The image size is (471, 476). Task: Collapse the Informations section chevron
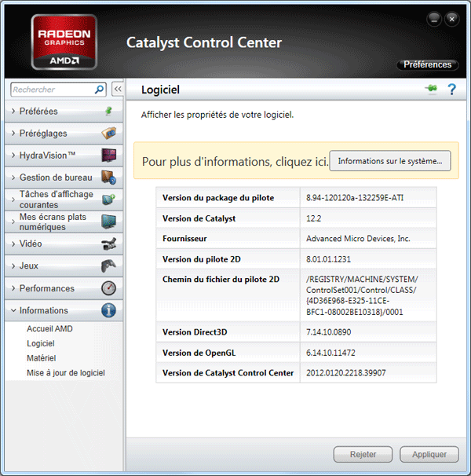(x=13, y=310)
